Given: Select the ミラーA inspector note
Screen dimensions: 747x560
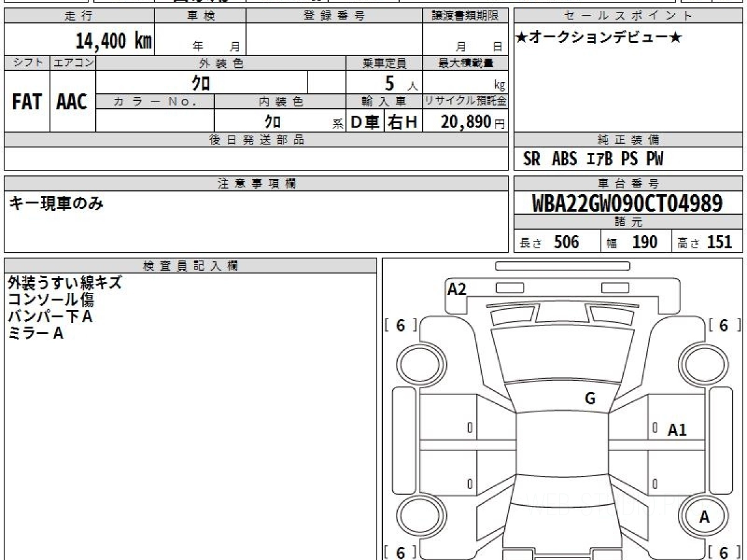Looking at the screenshot, I should click(35, 334).
